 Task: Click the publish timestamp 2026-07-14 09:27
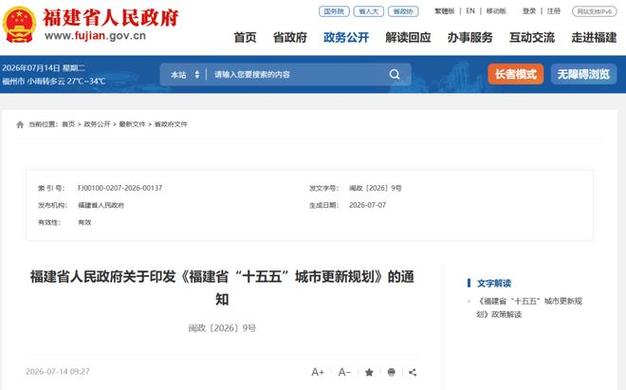(x=57, y=372)
